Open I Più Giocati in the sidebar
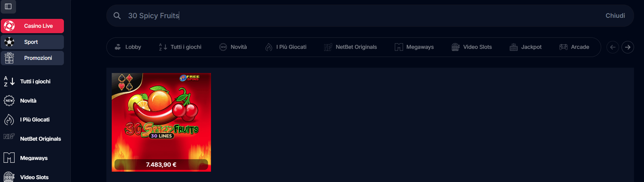This screenshot has width=644, height=182. tap(35, 120)
